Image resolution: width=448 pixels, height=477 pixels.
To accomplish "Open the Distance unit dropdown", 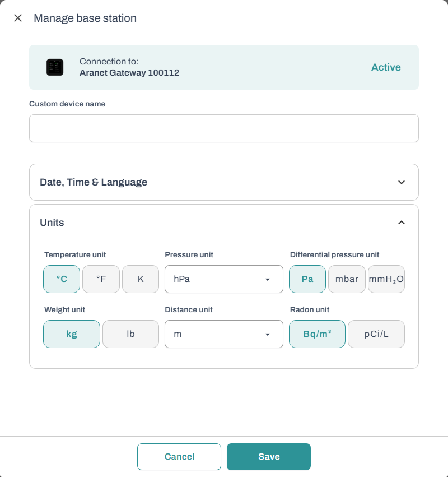I will click(223, 334).
